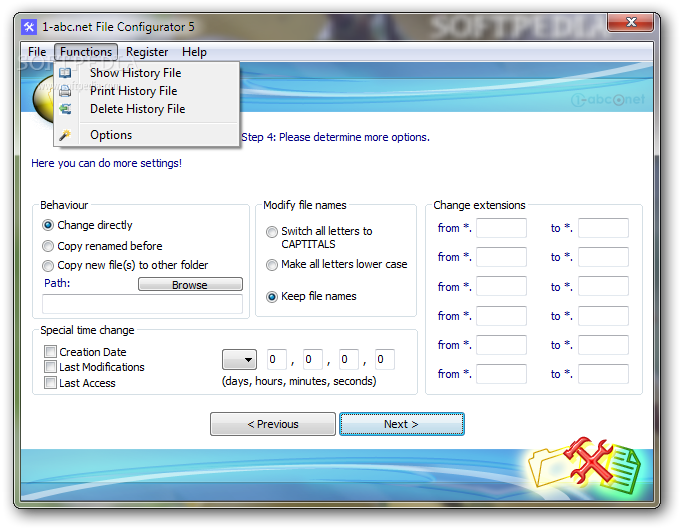Image resolution: width=681 pixels, height=529 pixels.
Task: Click the fourth row 'to *.' extension field
Action: 603,316
